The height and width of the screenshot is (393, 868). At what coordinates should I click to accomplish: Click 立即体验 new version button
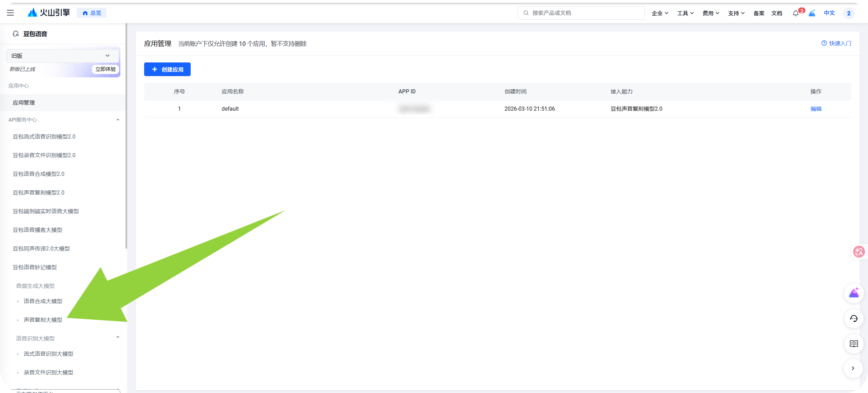click(105, 69)
